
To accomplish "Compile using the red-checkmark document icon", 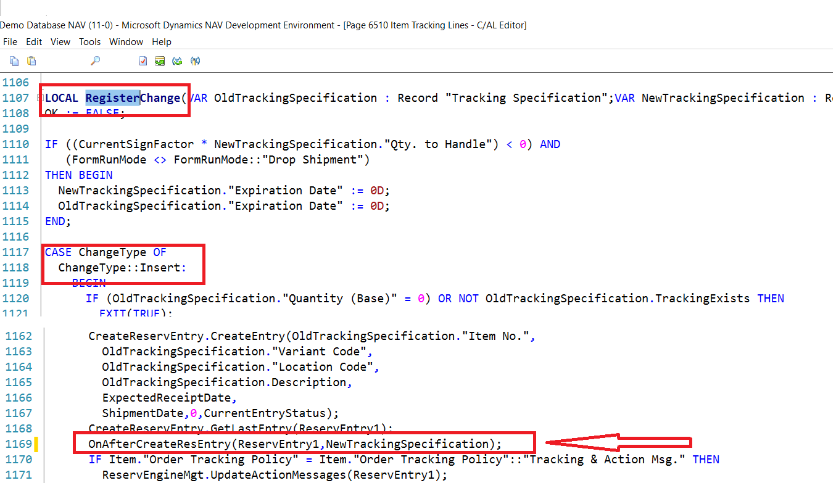I will pyautogui.click(x=143, y=60).
